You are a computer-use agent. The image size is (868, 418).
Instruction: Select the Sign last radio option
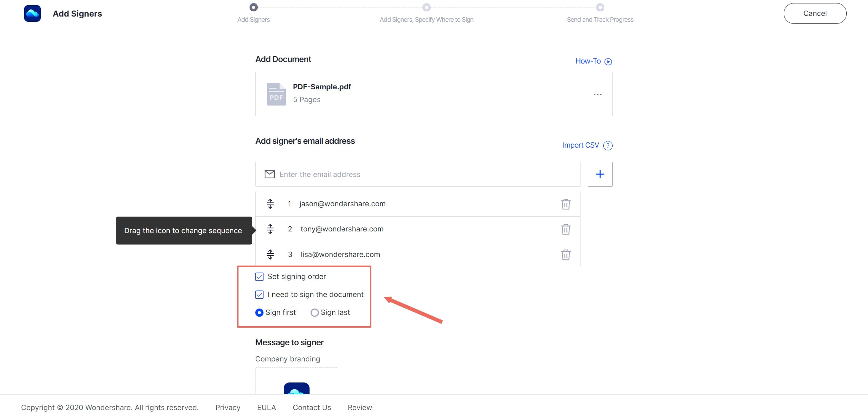314,312
